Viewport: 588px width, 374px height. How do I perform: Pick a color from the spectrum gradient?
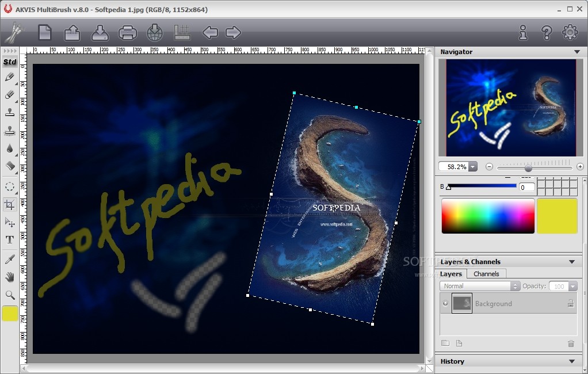click(488, 216)
